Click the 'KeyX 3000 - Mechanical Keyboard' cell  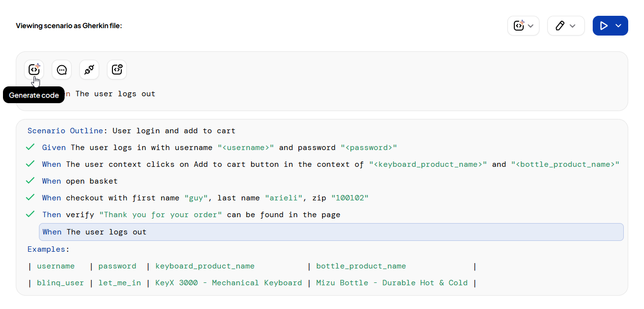228,283
